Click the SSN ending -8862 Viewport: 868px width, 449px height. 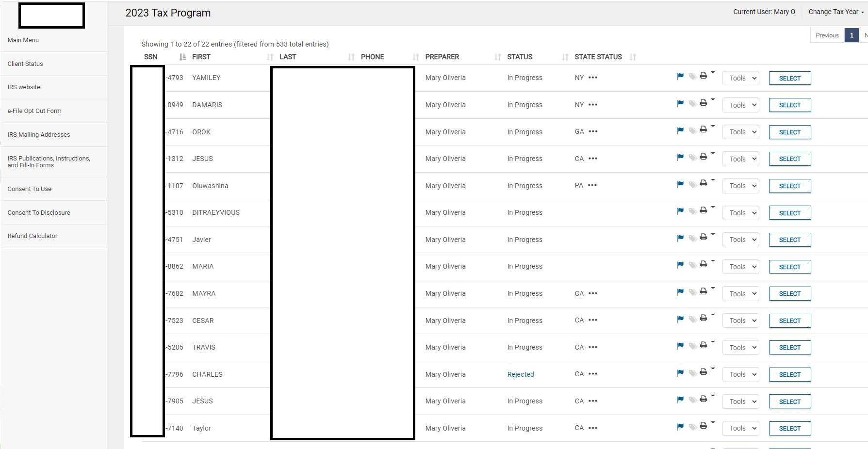click(x=175, y=266)
